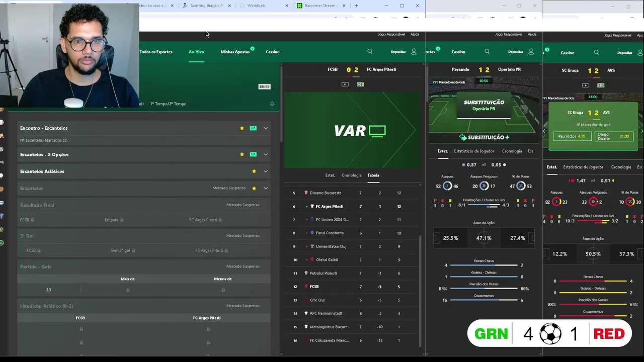Select Petrolul Ploiesti row in table

point(352,274)
